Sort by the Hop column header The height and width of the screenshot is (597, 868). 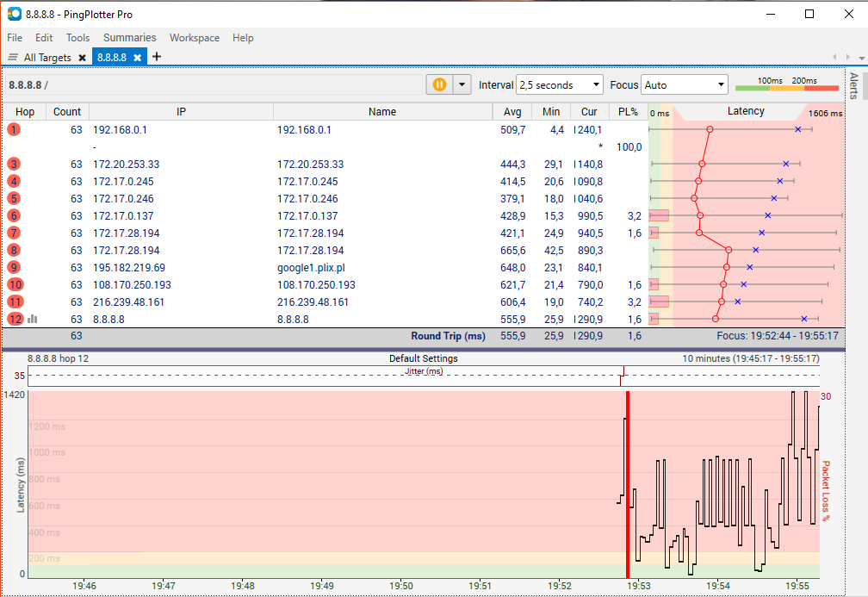25,111
